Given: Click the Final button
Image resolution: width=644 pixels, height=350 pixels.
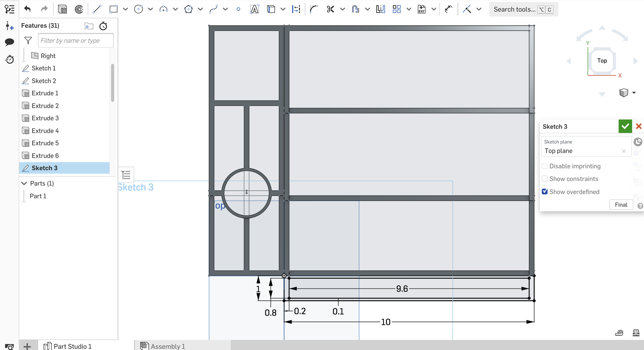Looking at the screenshot, I should point(621,204).
